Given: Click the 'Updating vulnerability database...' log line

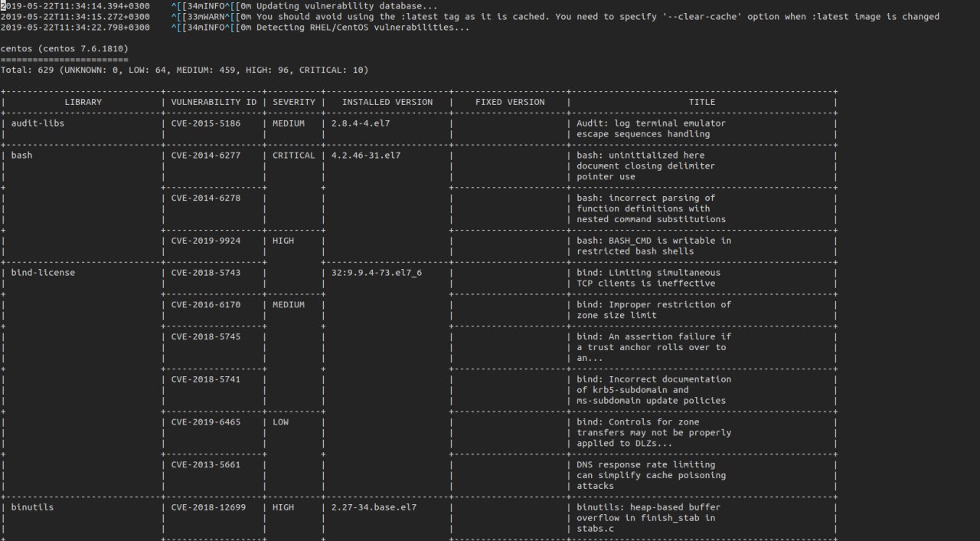Looking at the screenshot, I should [x=347, y=6].
